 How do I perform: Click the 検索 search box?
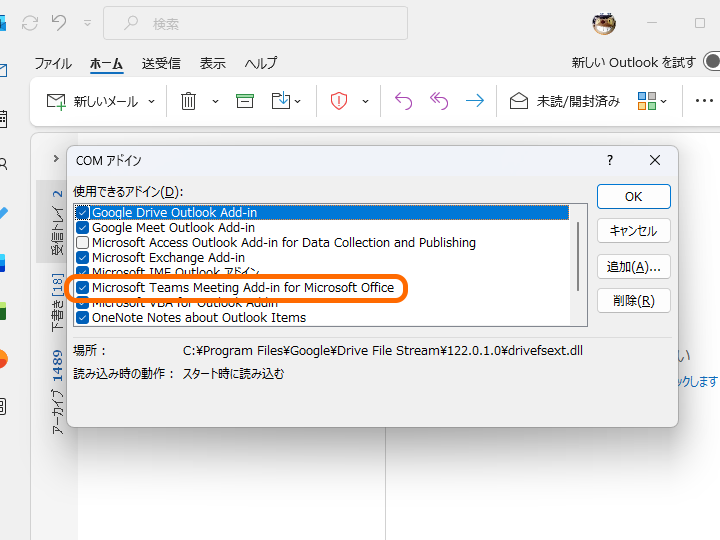coord(255,23)
